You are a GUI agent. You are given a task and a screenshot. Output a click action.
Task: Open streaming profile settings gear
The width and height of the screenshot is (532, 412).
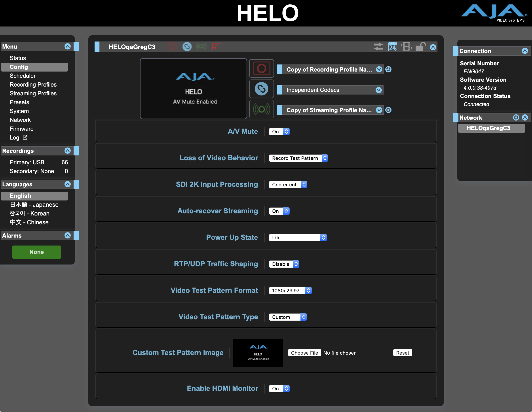pyautogui.click(x=389, y=110)
